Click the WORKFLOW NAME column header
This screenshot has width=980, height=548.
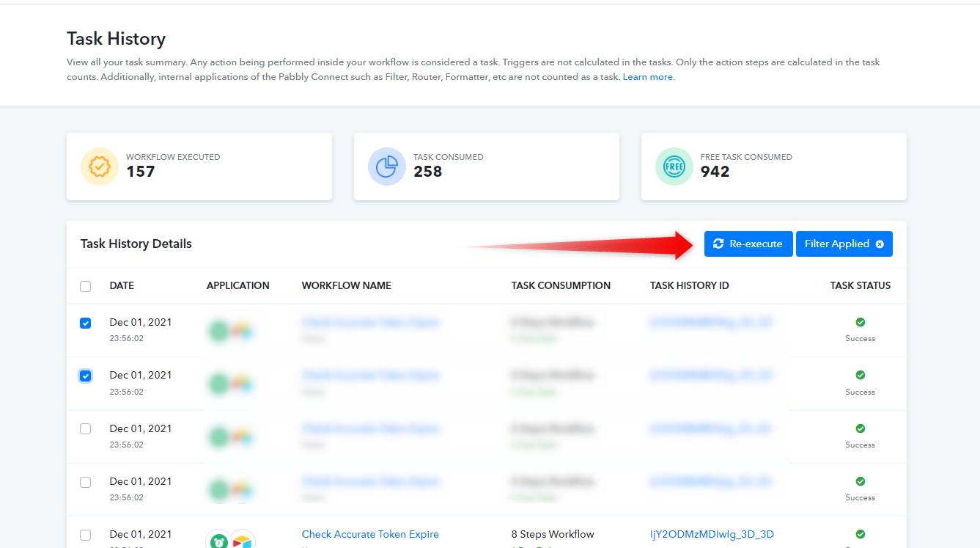tap(347, 285)
